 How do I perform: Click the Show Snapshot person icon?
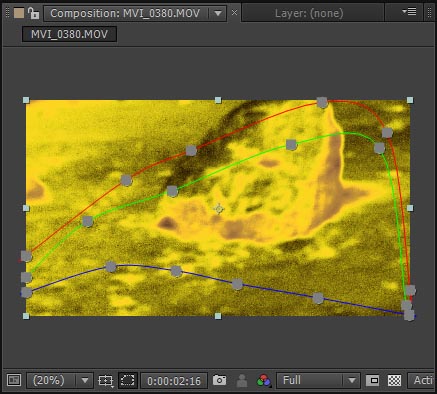click(x=242, y=380)
